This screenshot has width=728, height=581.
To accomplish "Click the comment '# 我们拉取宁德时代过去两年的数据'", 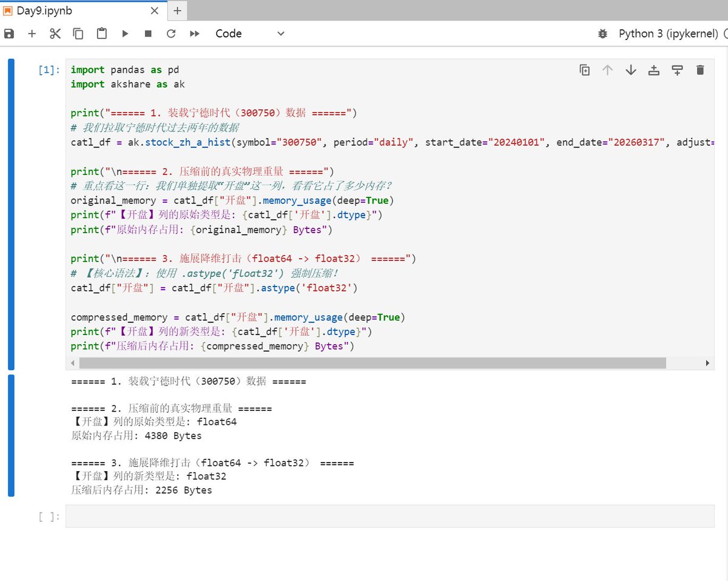I will (155, 128).
